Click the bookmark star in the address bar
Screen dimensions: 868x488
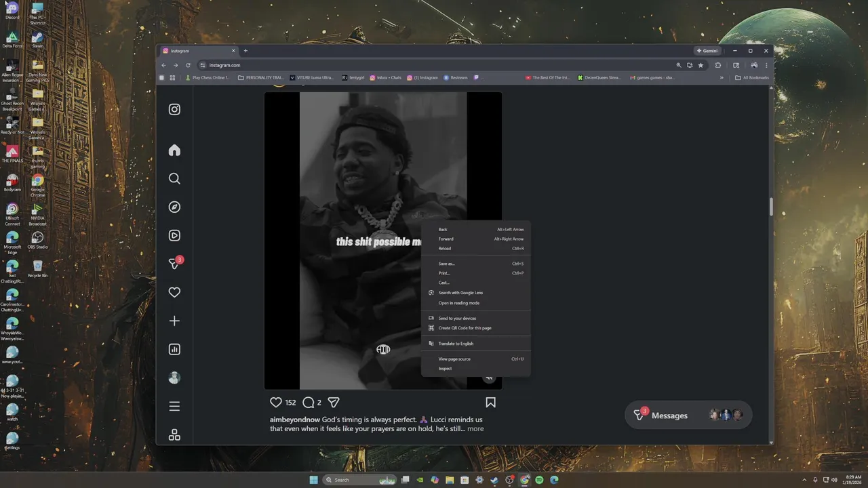701,65
